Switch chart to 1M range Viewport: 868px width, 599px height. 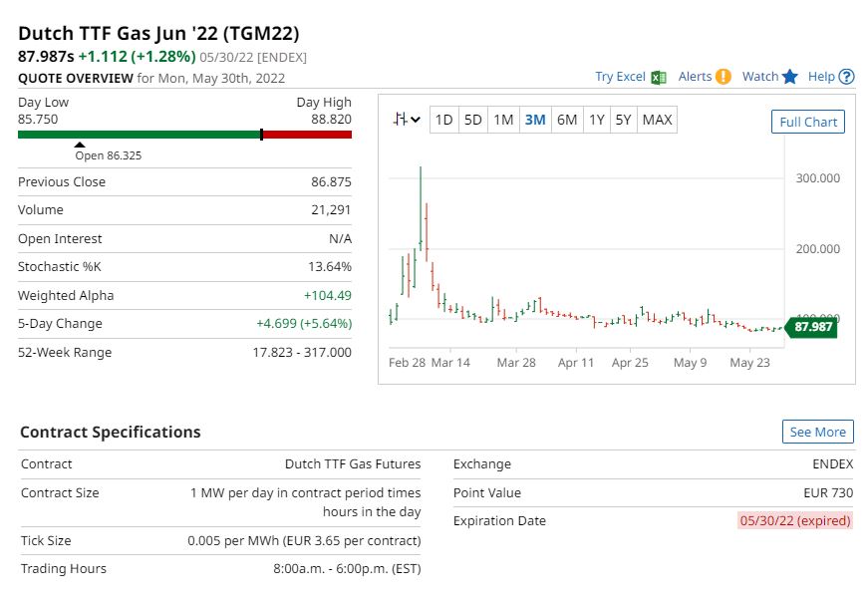pos(503,120)
